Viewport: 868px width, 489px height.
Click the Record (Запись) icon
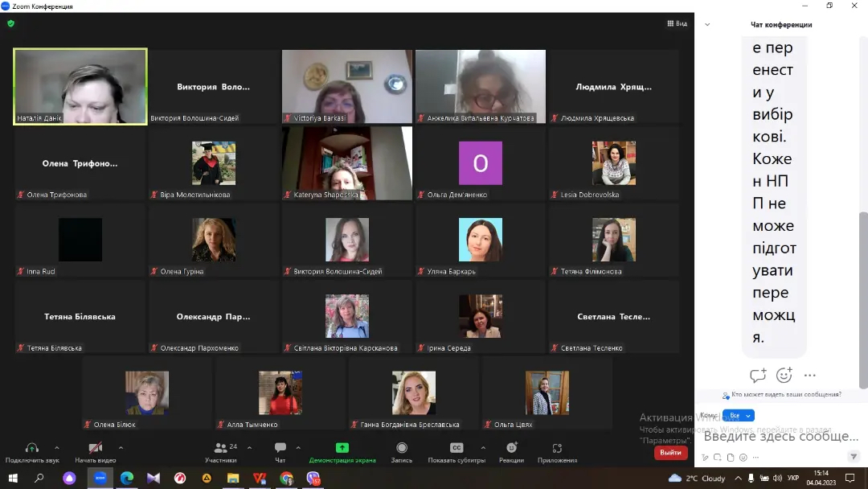click(x=401, y=448)
